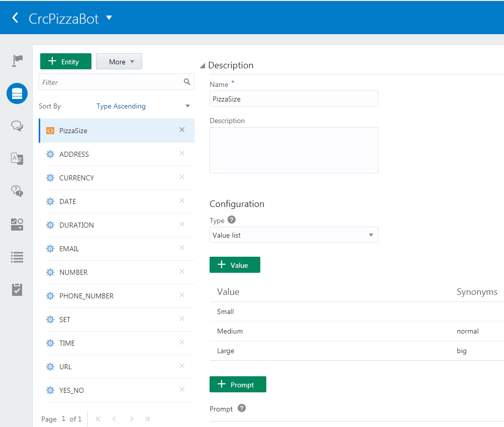Open the clipboard checkmark icon in sidebar
This screenshot has width=504, height=427.
(x=17, y=290)
